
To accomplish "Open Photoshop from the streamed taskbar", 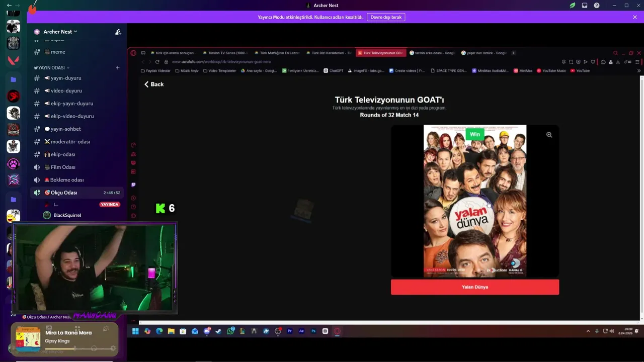I will (x=313, y=331).
